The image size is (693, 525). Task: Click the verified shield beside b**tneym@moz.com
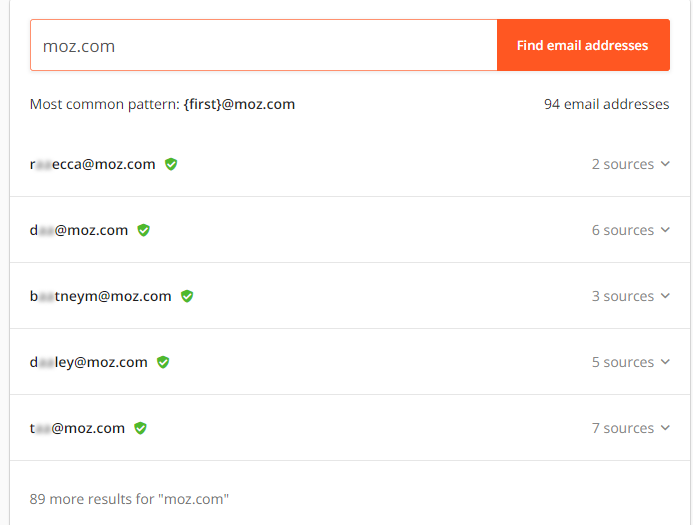point(187,296)
